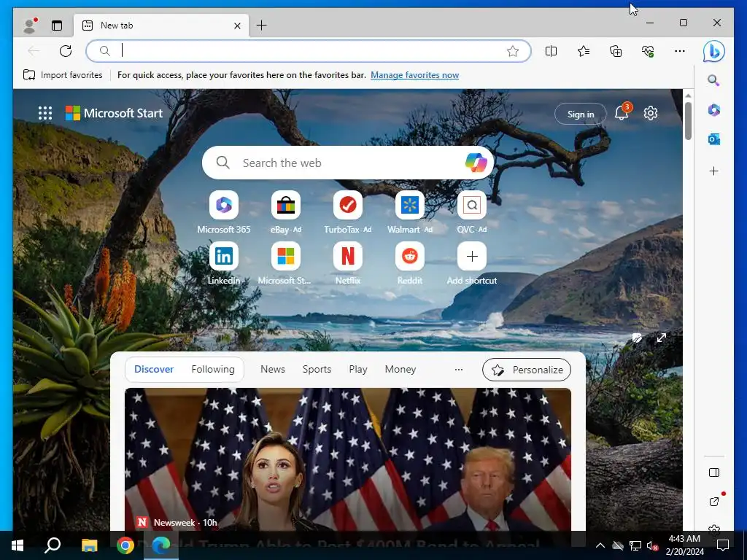Click Manage favorites now link

pyautogui.click(x=414, y=75)
